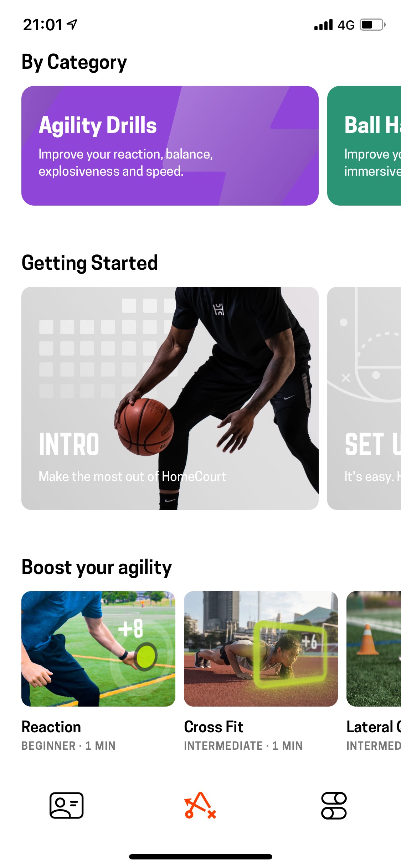The image size is (401, 868).
Task: Select the Lateral drill thumbnail with cone
Action: coord(374,649)
